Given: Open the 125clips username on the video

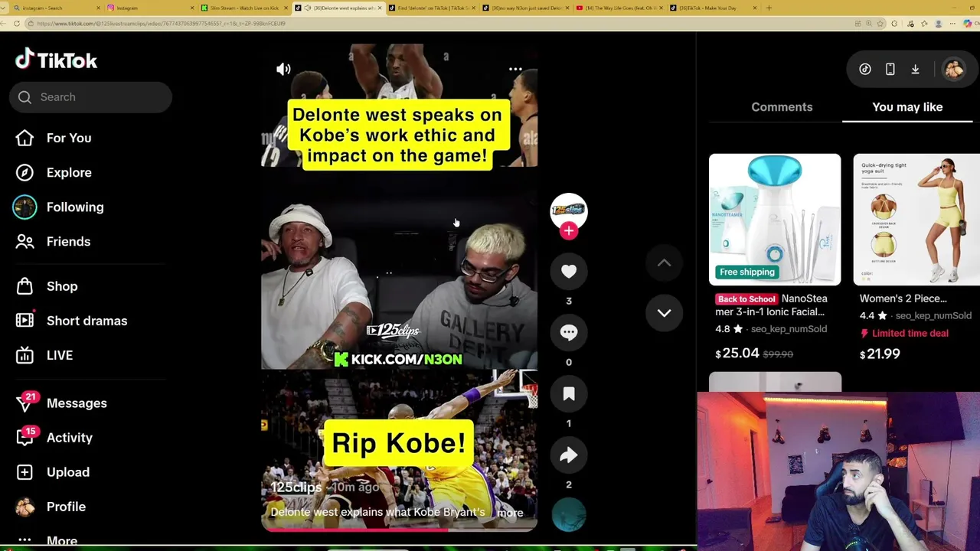Looking at the screenshot, I should (296, 487).
